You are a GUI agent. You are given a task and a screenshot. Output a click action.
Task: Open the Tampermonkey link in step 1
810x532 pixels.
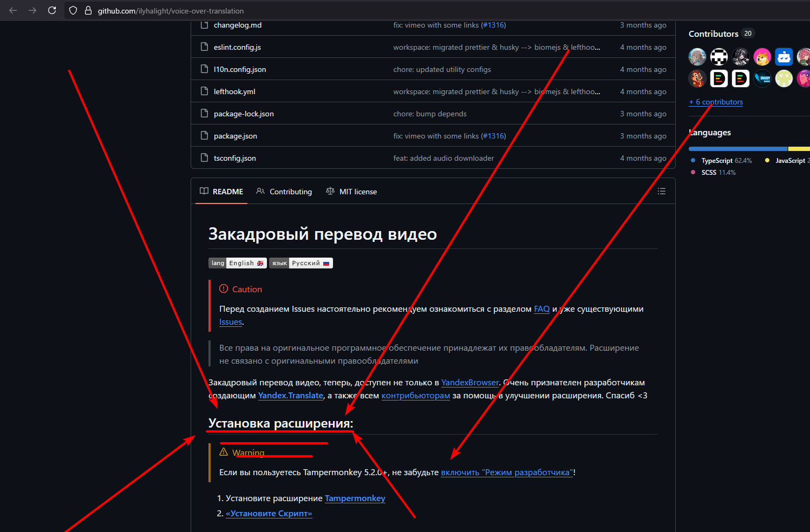coord(355,498)
